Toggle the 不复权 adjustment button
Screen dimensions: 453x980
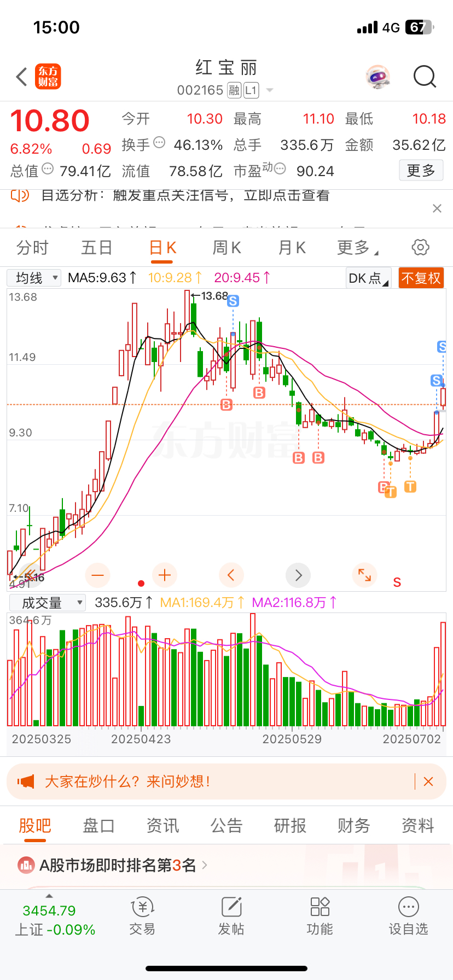click(421, 278)
